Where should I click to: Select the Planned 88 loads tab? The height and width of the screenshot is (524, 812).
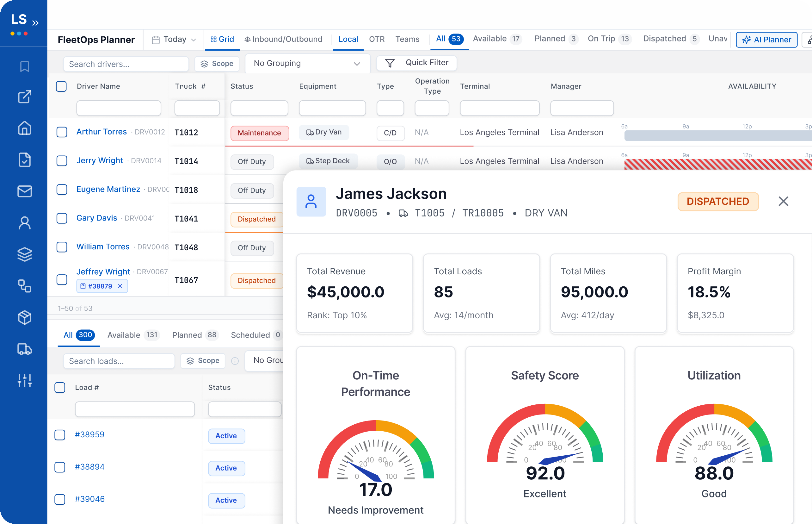tap(195, 335)
